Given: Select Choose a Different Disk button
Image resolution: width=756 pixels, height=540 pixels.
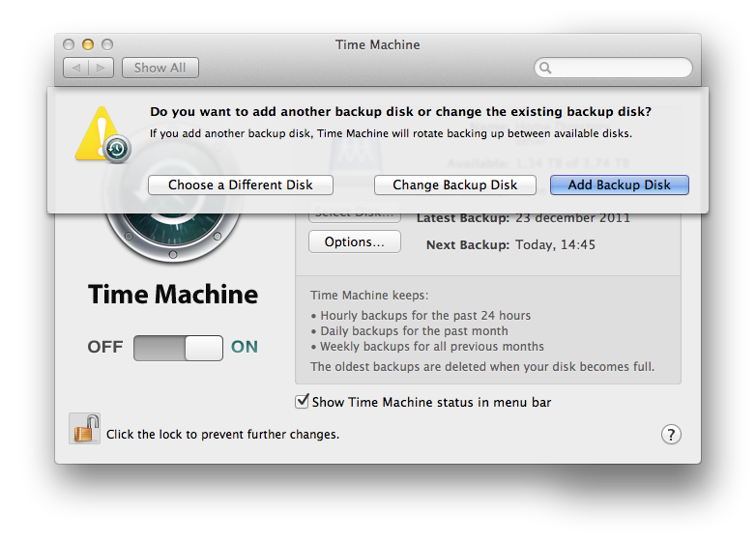Looking at the screenshot, I should tap(240, 185).
